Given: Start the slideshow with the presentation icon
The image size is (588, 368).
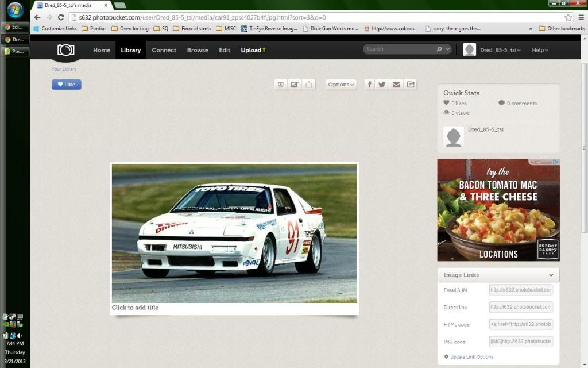Looking at the screenshot, I should click(x=280, y=85).
